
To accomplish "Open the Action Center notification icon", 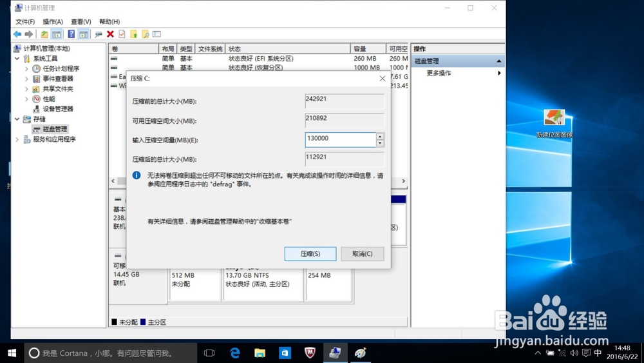I will [586, 353].
